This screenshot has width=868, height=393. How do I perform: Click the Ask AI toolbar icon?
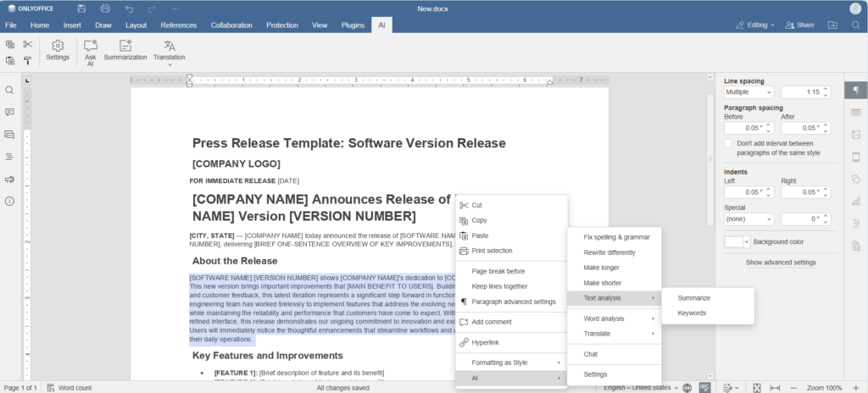coord(91,51)
